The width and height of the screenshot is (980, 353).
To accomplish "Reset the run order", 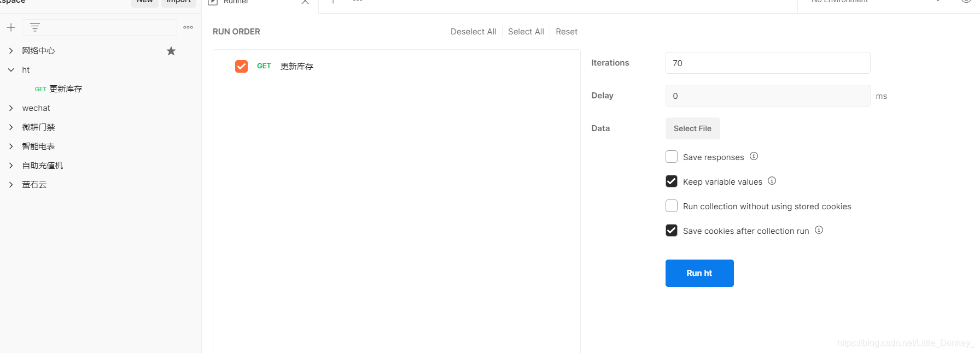I will pos(567,32).
